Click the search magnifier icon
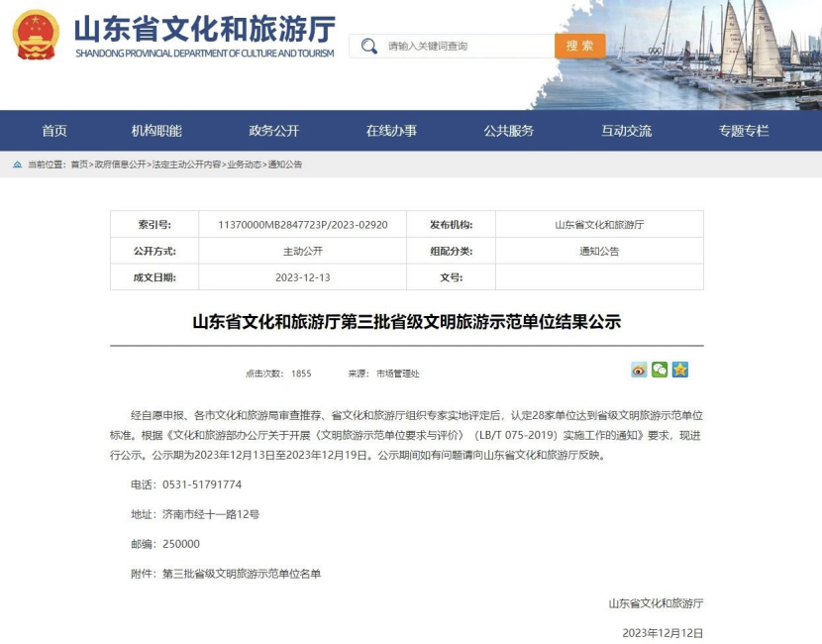 pyautogui.click(x=369, y=47)
